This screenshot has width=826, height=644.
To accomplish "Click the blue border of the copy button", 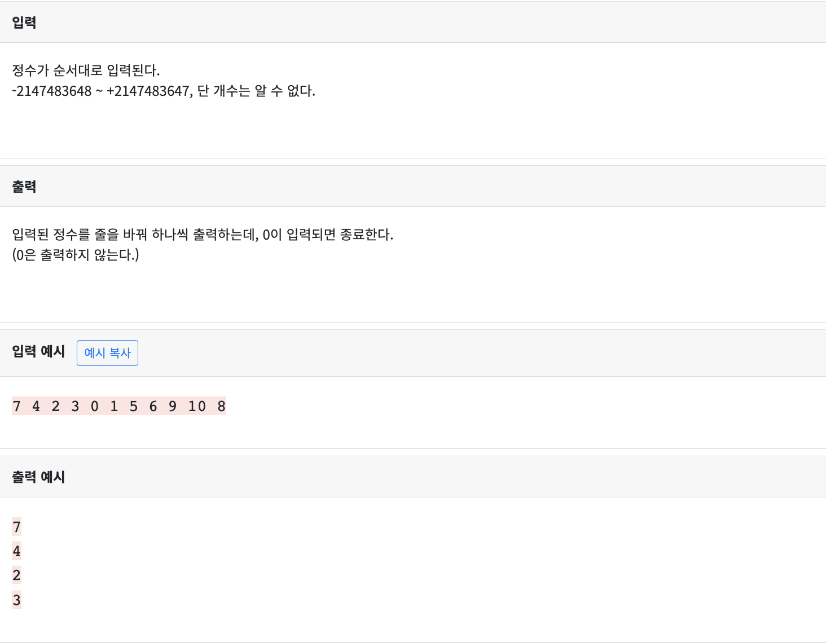I will click(77, 353).
